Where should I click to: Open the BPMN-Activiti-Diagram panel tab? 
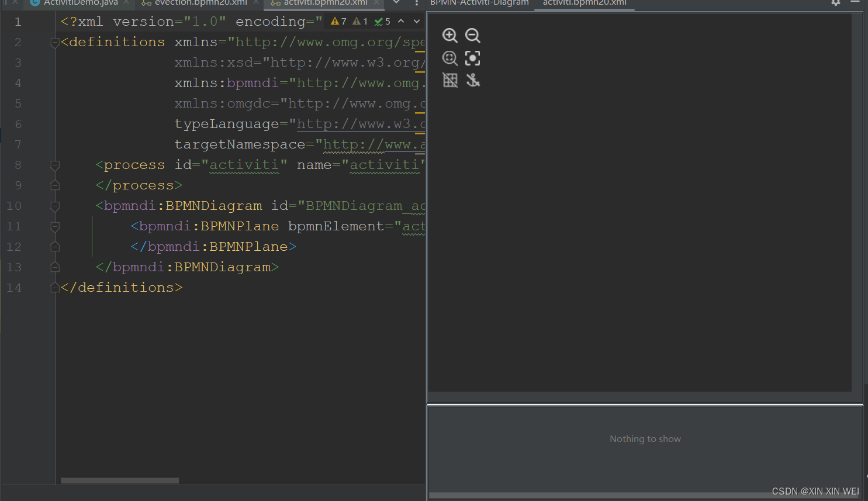[x=479, y=3]
